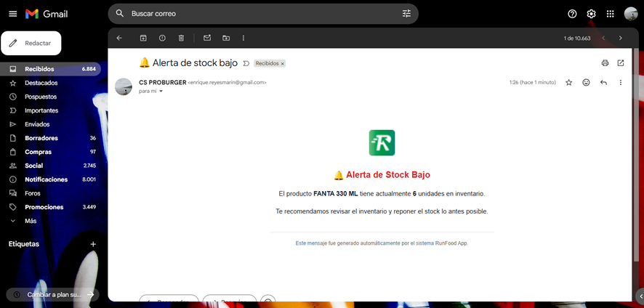The image size is (644, 308).
Task: Go back to inbox arrow
Action: coord(119,38)
